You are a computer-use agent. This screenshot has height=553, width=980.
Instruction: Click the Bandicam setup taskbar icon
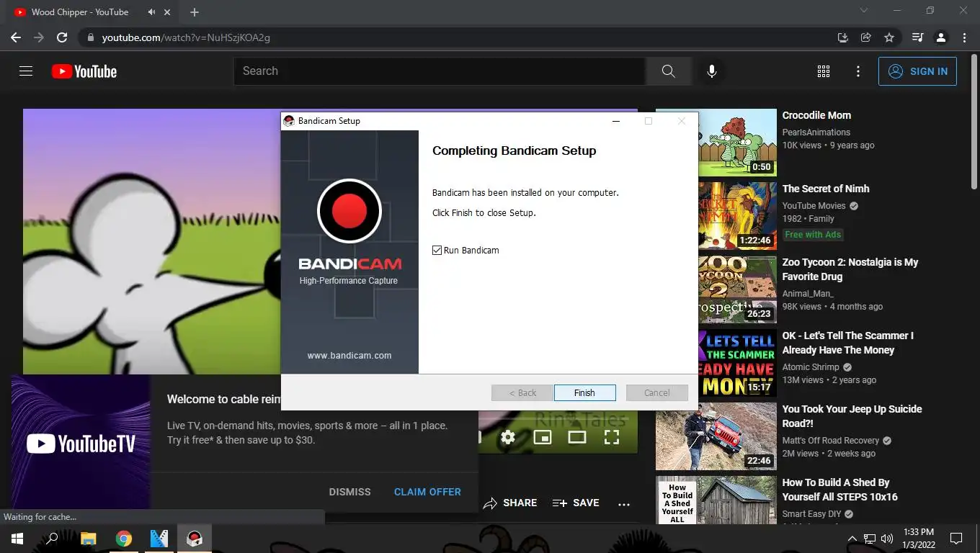(194, 539)
